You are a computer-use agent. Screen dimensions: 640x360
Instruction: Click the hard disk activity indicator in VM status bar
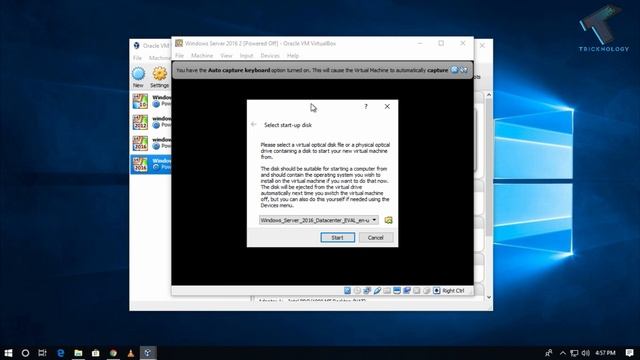pyautogui.click(x=347, y=291)
